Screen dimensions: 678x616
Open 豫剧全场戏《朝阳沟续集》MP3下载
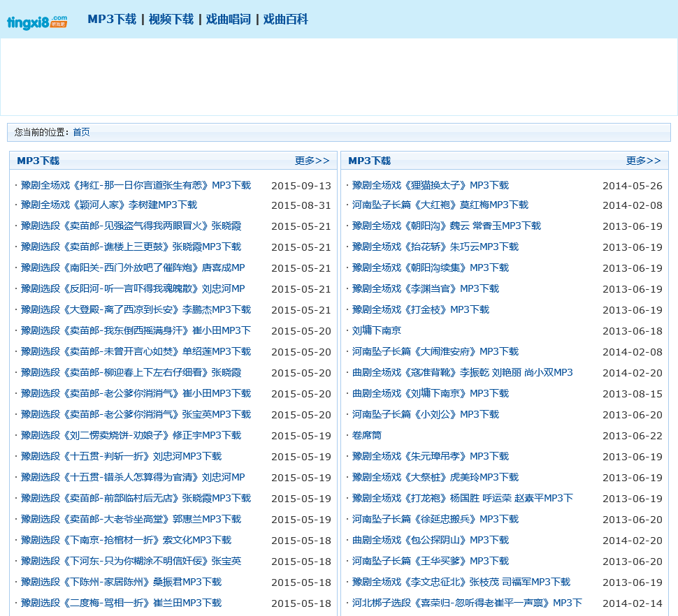point(431,267)
